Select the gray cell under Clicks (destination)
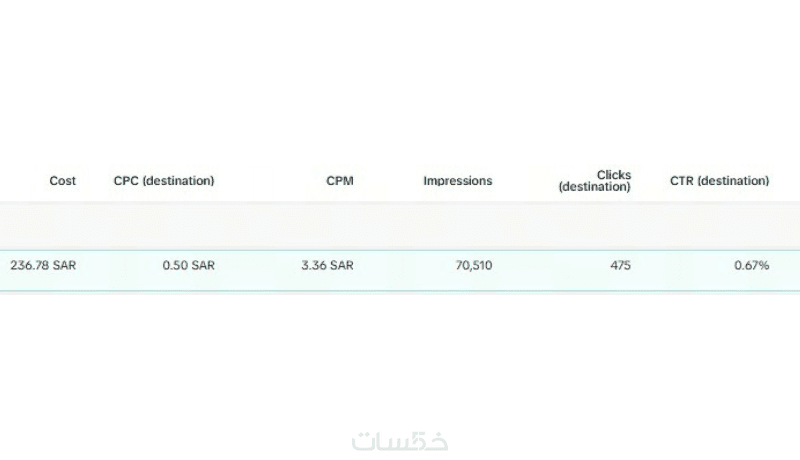Viewport: 800px width, 460px height. tap(596, 227)
